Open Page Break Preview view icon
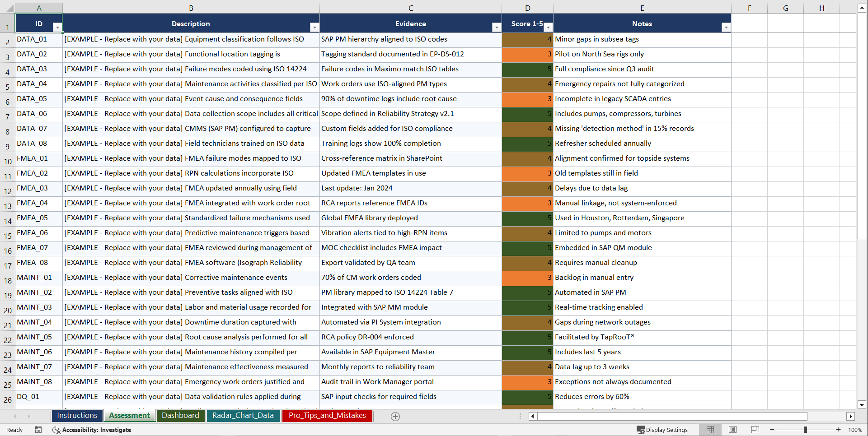 click(x=755, y=430)
